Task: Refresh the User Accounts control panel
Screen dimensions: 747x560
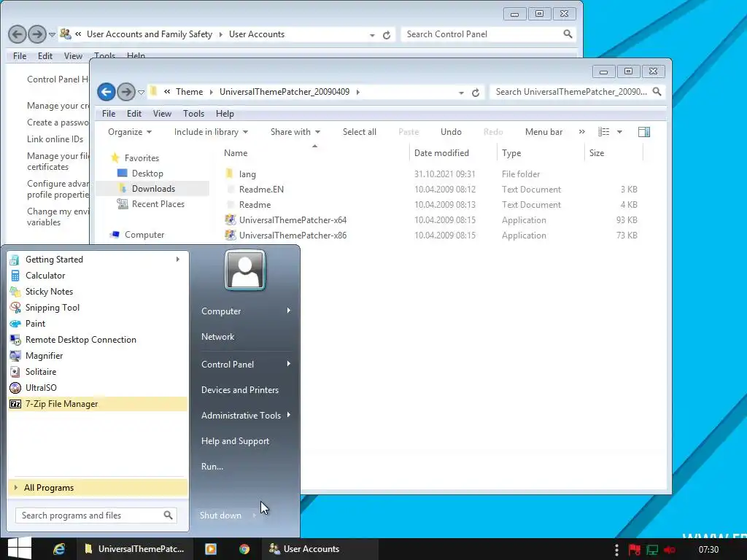Action: click(x=387, y=35)
